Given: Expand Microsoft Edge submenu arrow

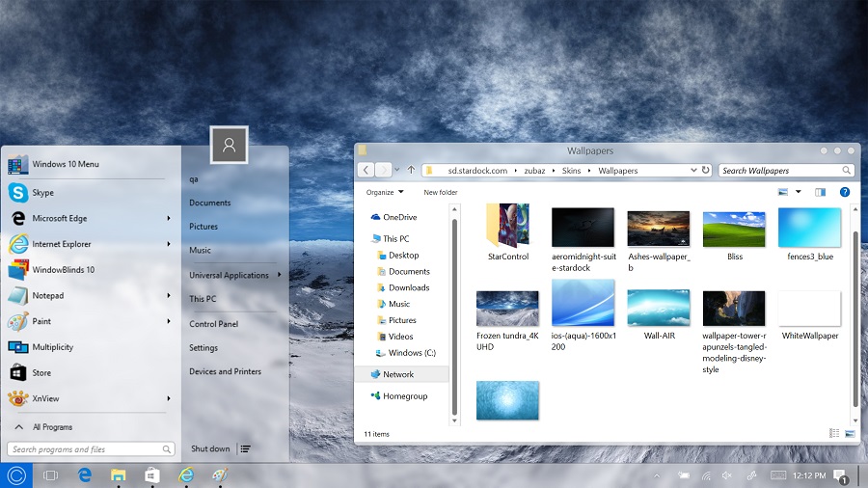Looking at the screenshot, I should (x=168, y=218).
